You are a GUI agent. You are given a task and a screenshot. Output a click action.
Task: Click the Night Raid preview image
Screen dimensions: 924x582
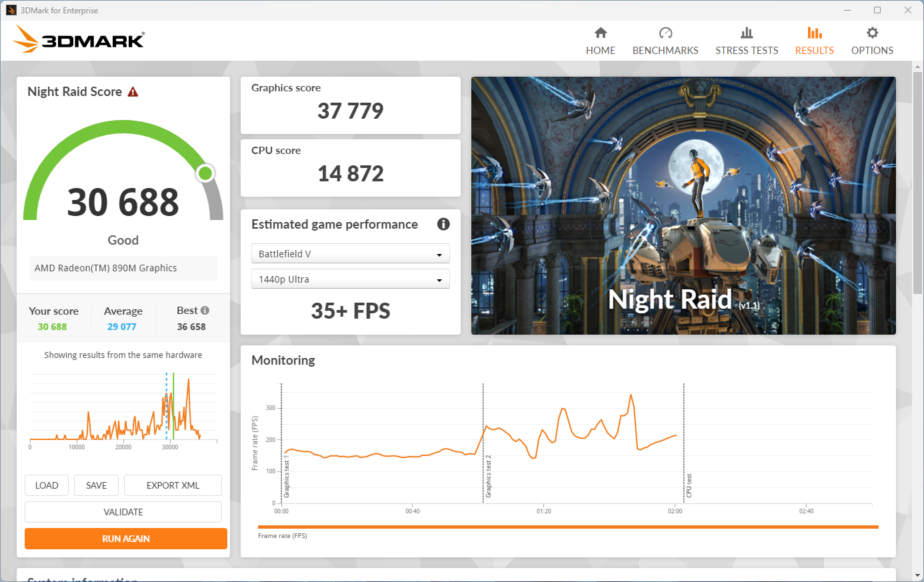683,205
